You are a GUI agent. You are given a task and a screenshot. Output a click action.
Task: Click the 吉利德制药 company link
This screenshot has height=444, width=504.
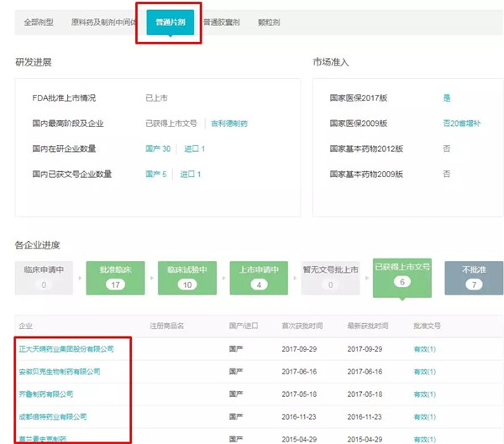[x=228, y=123]
